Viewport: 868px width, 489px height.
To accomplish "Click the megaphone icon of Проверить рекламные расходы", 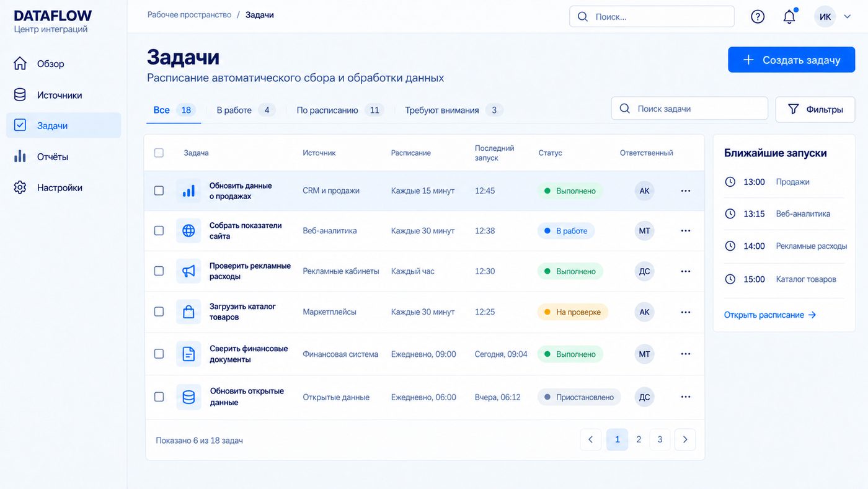I will (x=188, y=271).
